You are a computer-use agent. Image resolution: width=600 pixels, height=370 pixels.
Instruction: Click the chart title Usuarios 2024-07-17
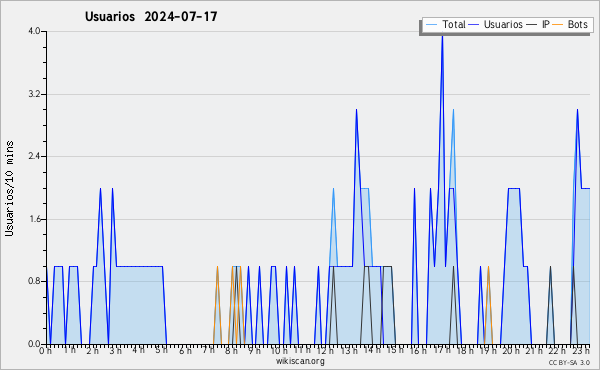click(151, 16)
